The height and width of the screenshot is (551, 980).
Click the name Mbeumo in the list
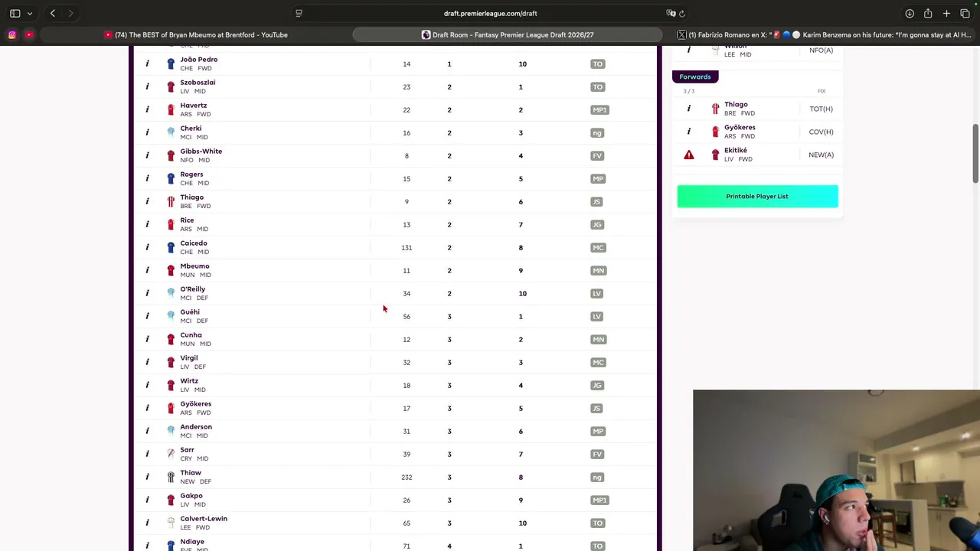coord(194,266)
